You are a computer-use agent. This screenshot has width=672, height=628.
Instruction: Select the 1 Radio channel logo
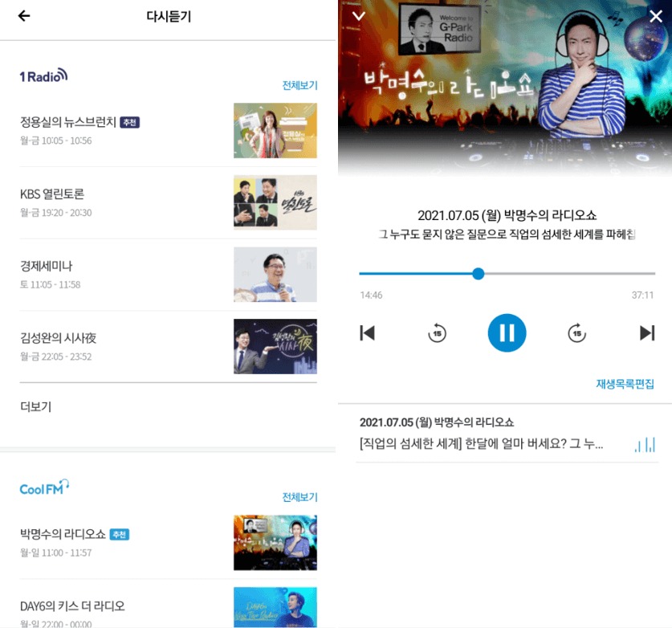43,75
